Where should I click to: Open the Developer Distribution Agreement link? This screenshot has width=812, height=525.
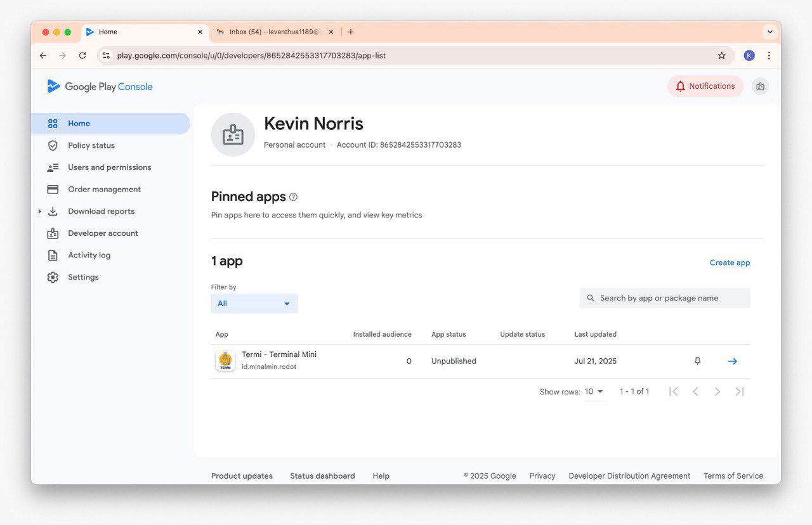[x=629, y=476]
